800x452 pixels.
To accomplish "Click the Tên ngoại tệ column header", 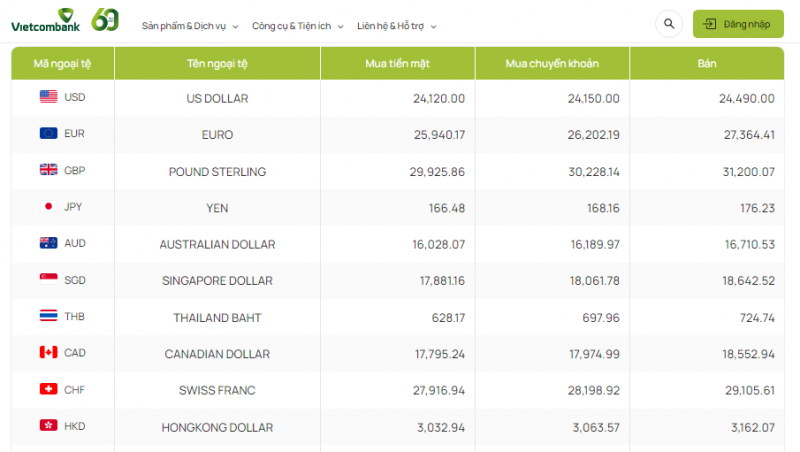I will point(217,63).
